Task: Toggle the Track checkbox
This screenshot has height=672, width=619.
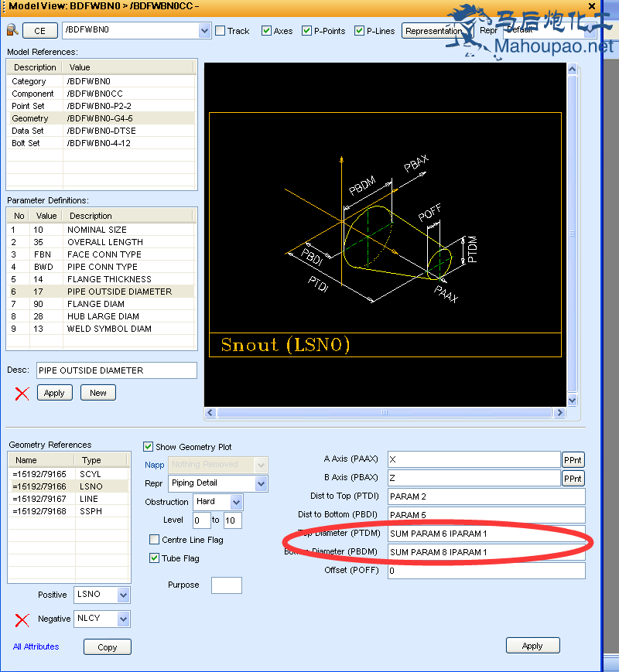Action: pos(220,31)
